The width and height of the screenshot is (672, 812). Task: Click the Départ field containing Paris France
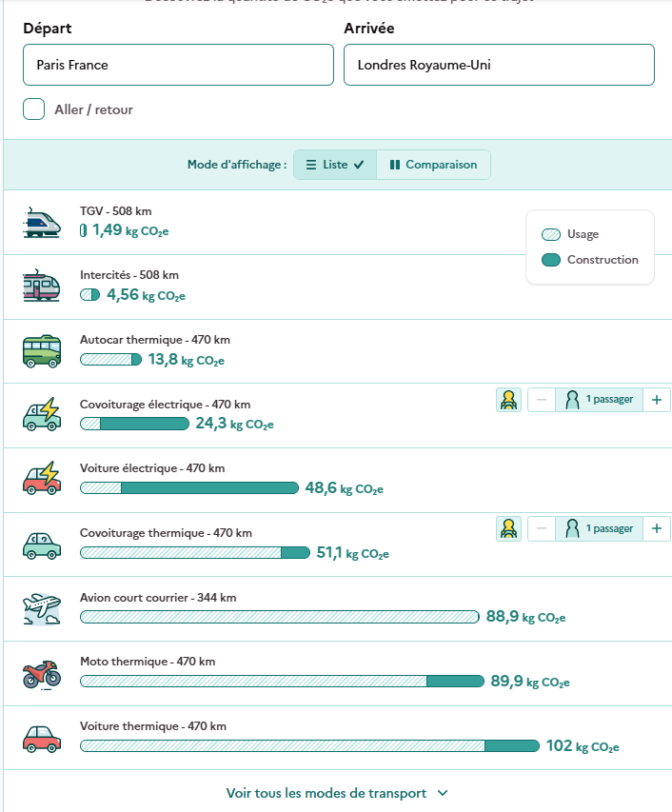[178, 65]
